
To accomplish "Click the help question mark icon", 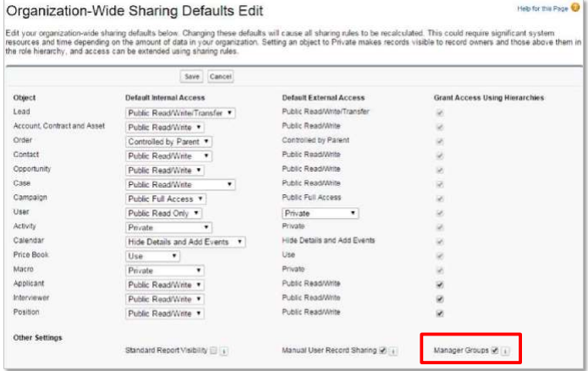I will (x=577, y=8).
